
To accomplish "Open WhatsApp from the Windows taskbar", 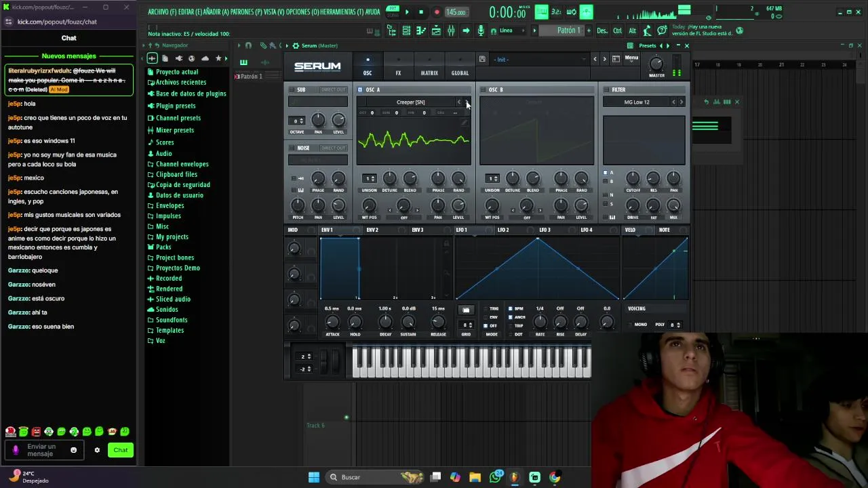I will [496, 477].
